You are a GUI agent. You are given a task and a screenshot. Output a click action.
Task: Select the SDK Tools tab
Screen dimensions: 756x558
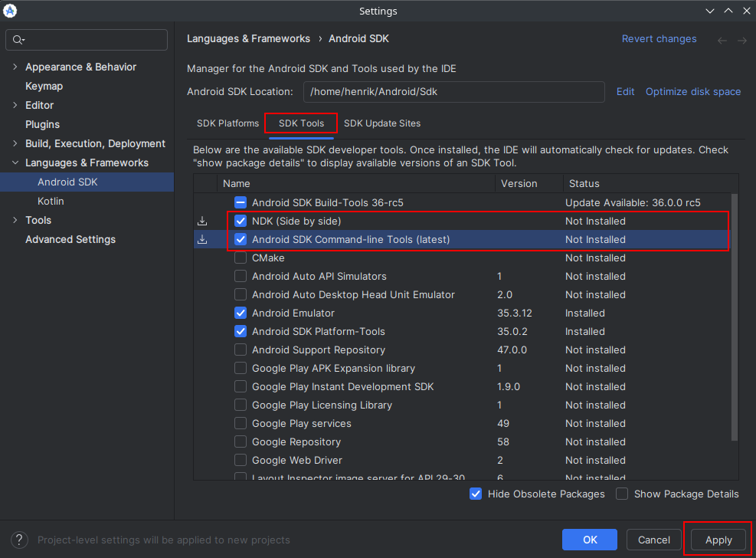coord(301,123)
